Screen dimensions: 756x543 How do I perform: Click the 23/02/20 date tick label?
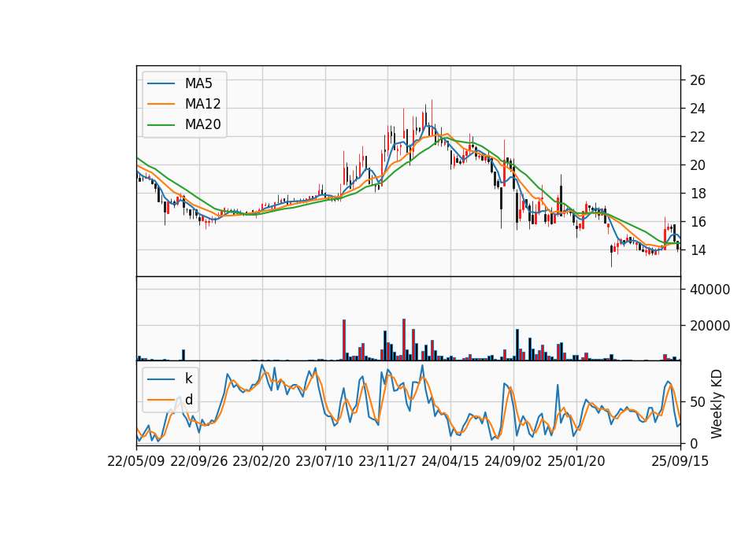click(261, 461)
